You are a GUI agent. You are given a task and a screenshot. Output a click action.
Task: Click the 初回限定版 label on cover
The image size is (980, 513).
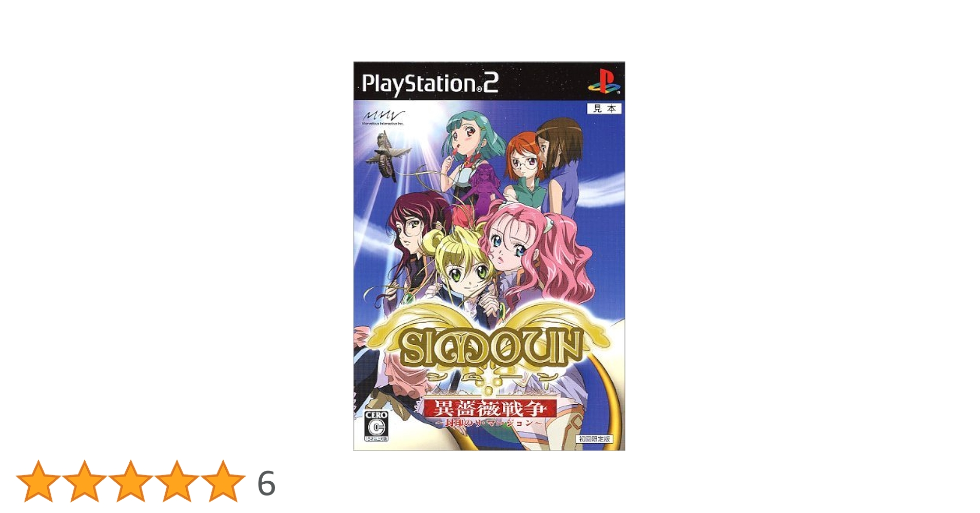click(x=595, y=439)
